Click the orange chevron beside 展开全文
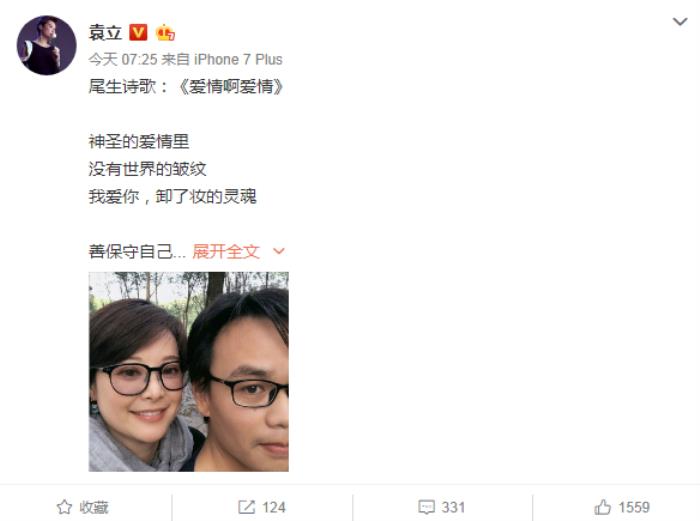The image size is (700, 521). (x=279, y=251)
